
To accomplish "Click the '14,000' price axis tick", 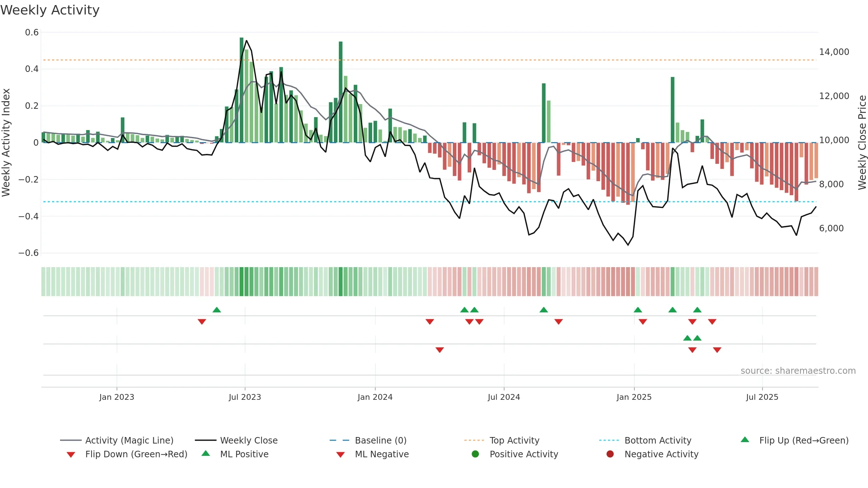I will coord(834,52).
